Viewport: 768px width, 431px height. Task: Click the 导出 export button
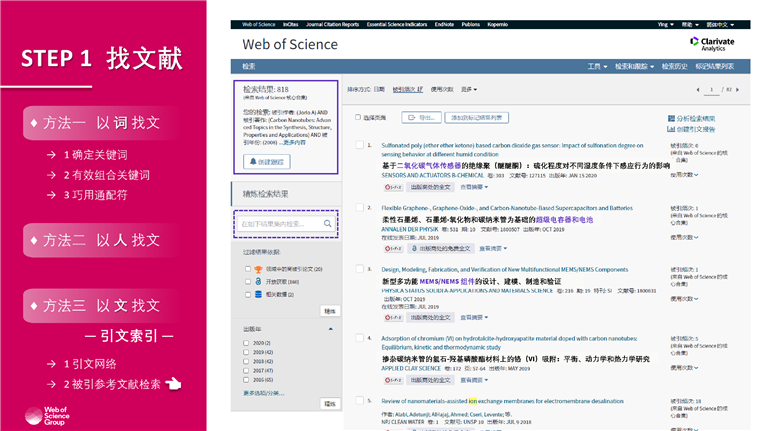(422, 118)
